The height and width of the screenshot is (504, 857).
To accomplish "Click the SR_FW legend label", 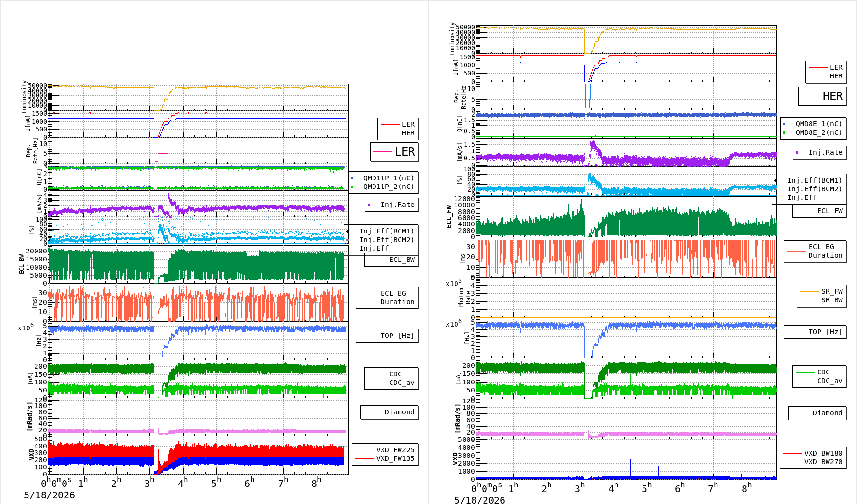I will [832, 291].
